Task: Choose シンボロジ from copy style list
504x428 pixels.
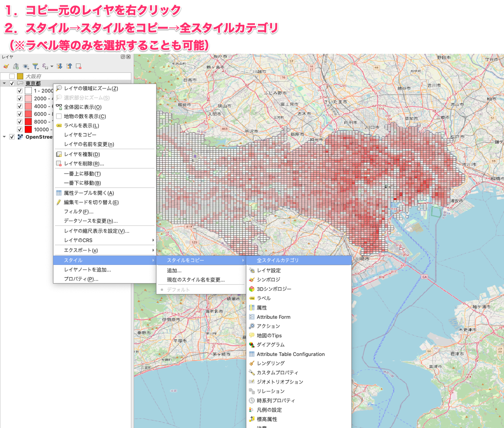Action: click(x=268, y=280)
